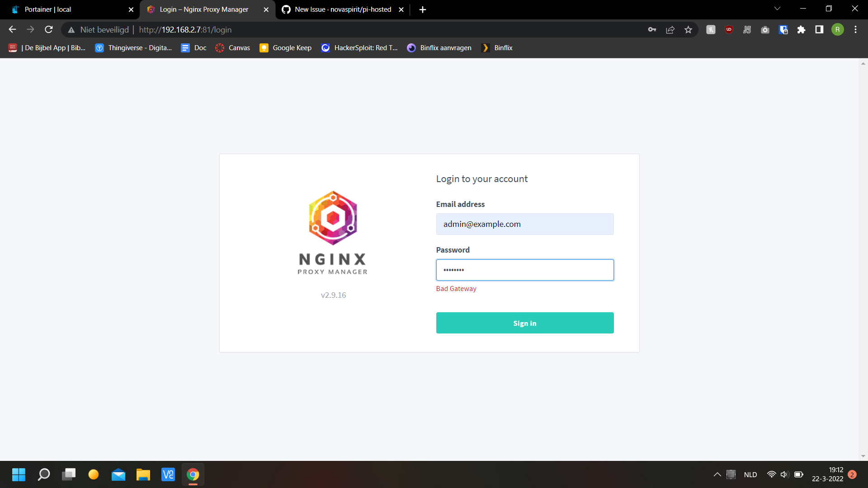Click the Windows Start button
This screenshot has width=868, height=488.
point(19,474)
